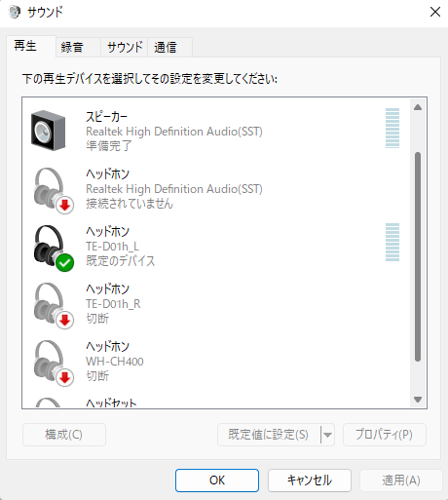
Task: Click the speaker volume level meter
Action: click(x=392, y=128)
